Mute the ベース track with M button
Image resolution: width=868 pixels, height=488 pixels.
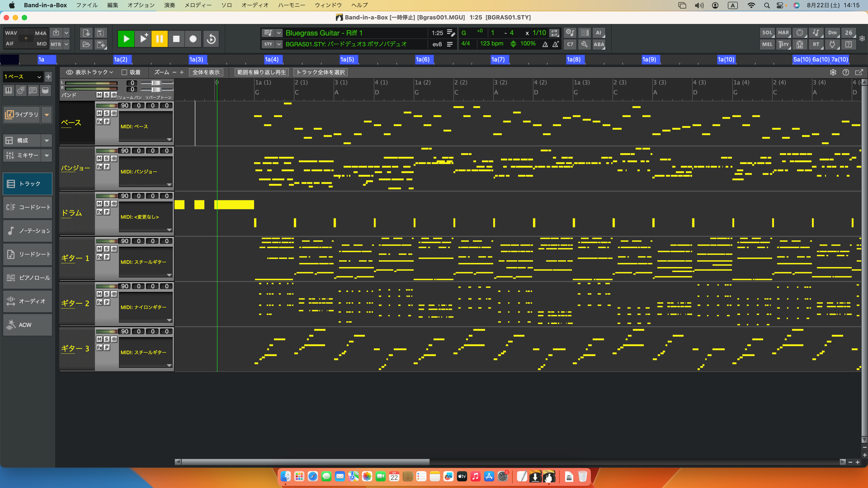(x=99, y=113)
